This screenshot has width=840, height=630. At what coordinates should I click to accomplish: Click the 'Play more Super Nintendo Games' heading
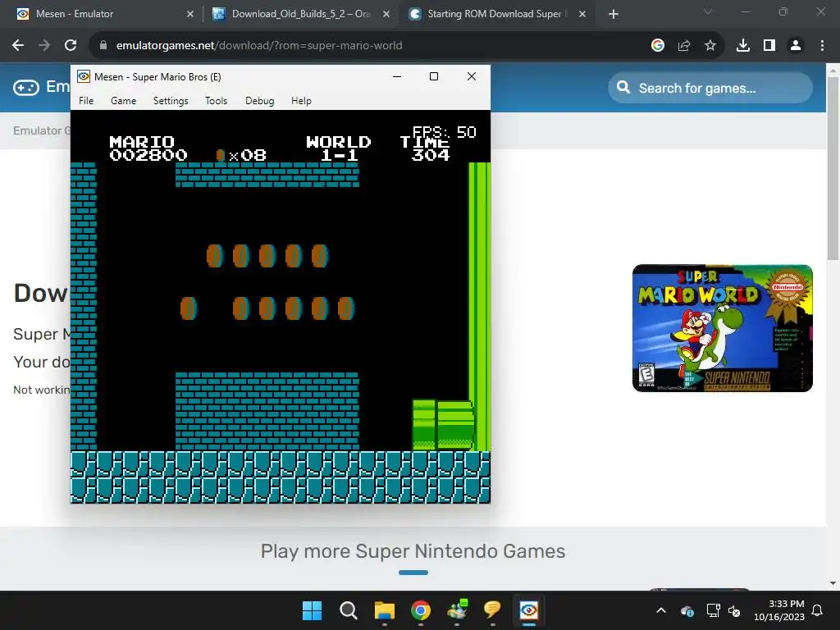pyautogui.click(x=413, y=551)
